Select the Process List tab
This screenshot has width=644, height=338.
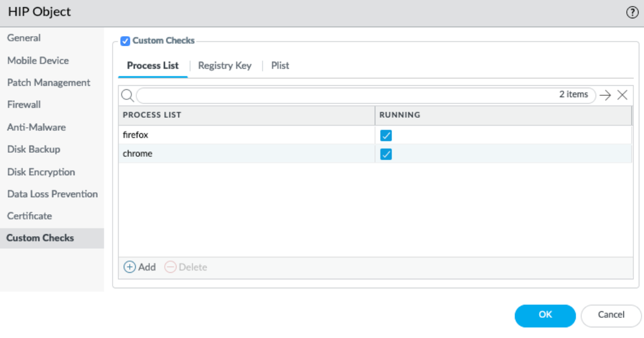click(x=153, y=66)
